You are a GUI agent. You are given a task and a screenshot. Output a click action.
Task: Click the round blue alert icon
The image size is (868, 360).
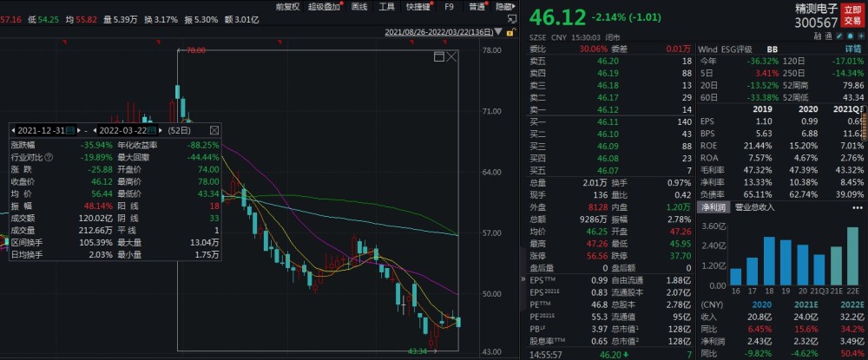coord(850,36)
